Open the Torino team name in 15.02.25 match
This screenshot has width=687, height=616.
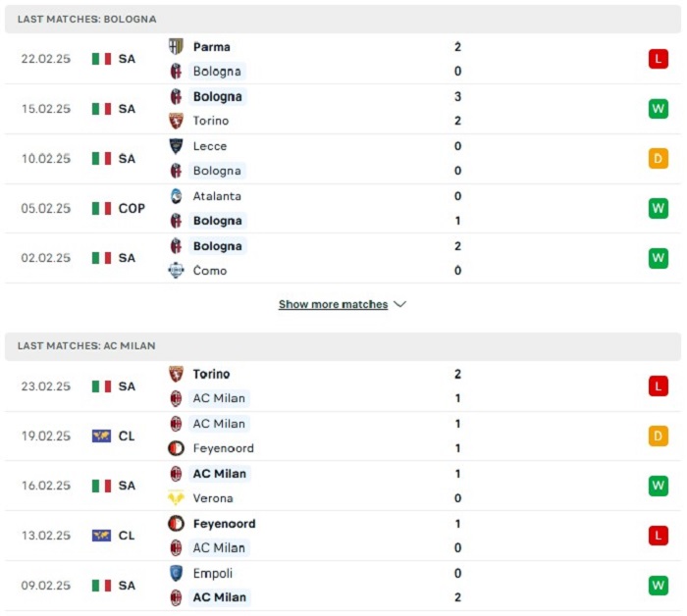pyautogui.click(x=211, y=121)
